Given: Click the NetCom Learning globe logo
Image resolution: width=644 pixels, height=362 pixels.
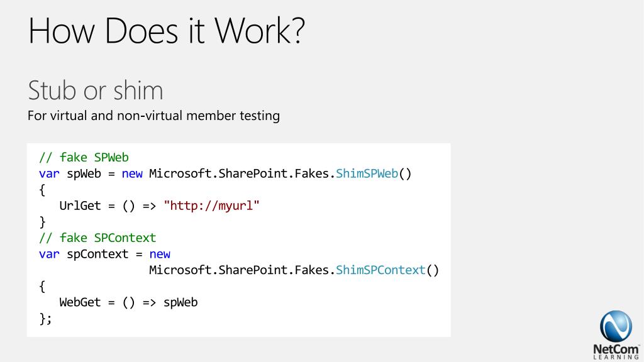Looking at the screenshot, I should (x=616, y=326).
